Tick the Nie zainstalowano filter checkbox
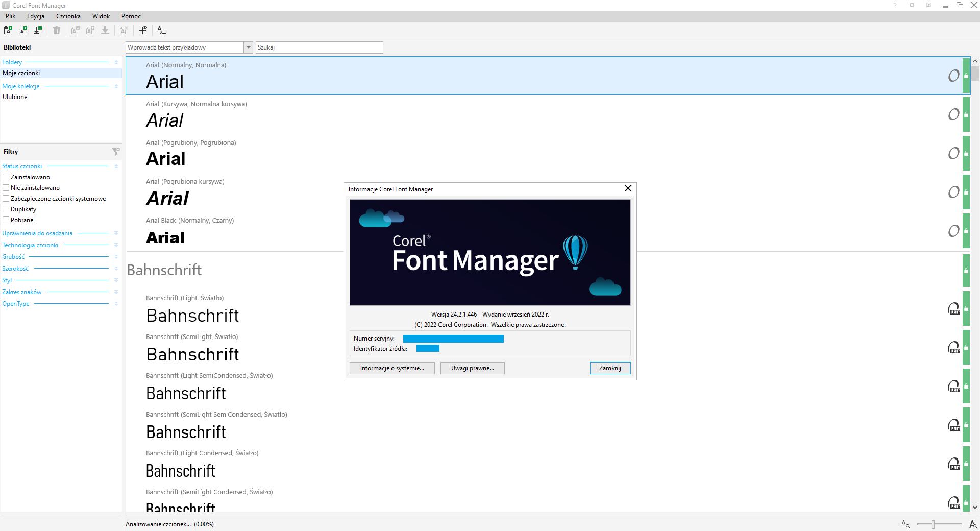This screenshot has width=980, height=531. coord(6,188)
